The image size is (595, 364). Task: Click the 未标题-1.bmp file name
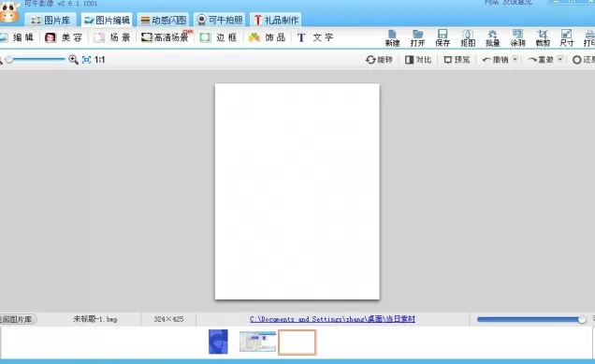(x=95, y=319)
